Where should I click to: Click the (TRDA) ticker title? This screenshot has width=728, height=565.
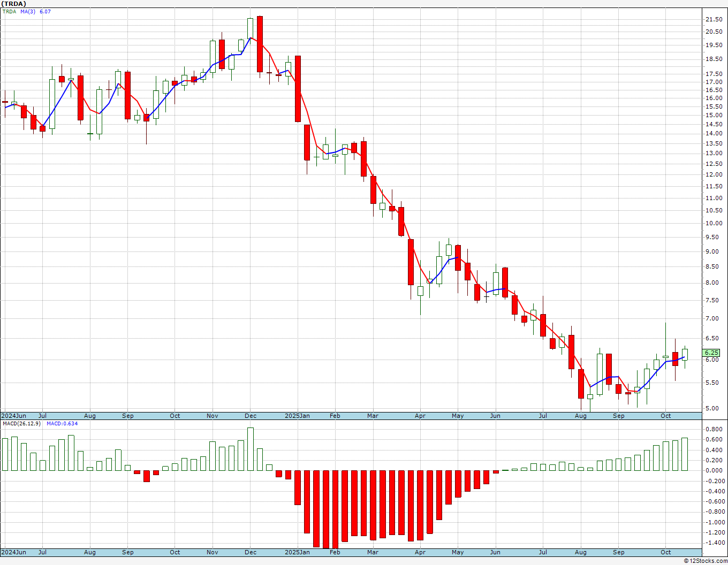click(13, 4)
